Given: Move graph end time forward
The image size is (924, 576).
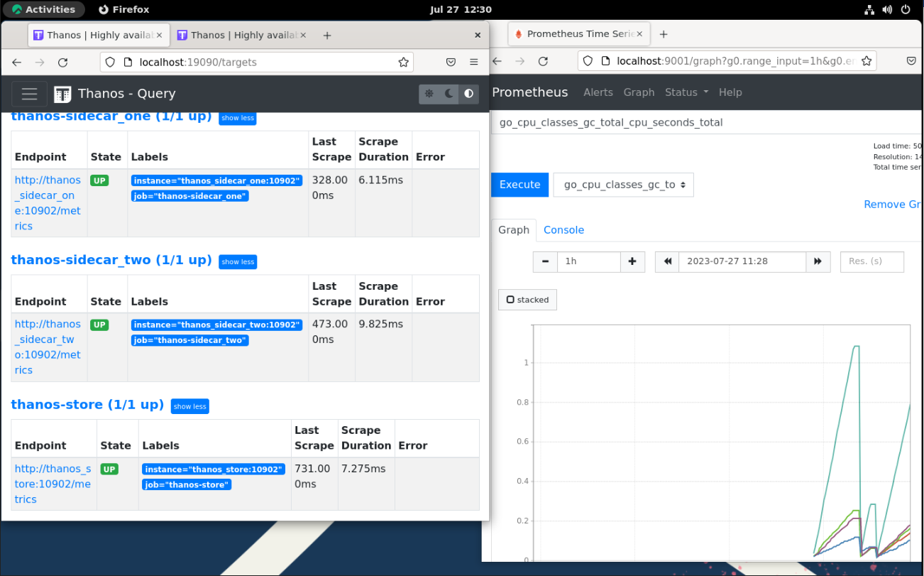Looking at the screenshot, I should coord(818,261).
